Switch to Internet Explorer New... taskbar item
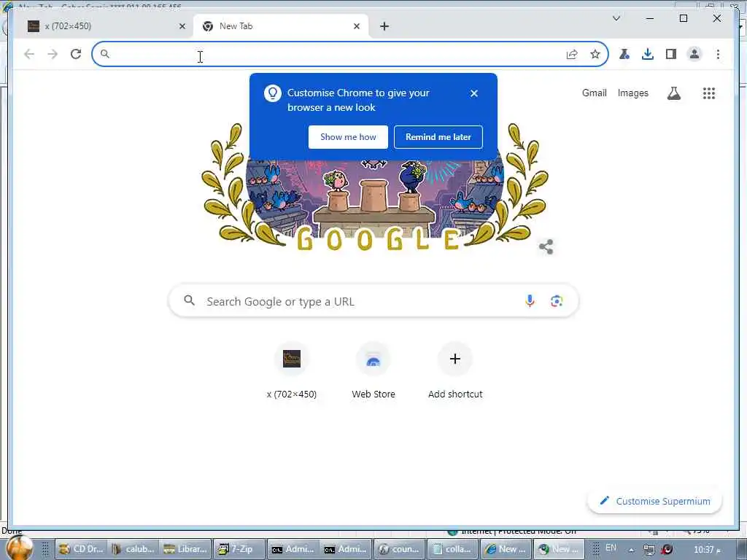The width and height of the screenshot is (747, 560). [x=505, y=550]
